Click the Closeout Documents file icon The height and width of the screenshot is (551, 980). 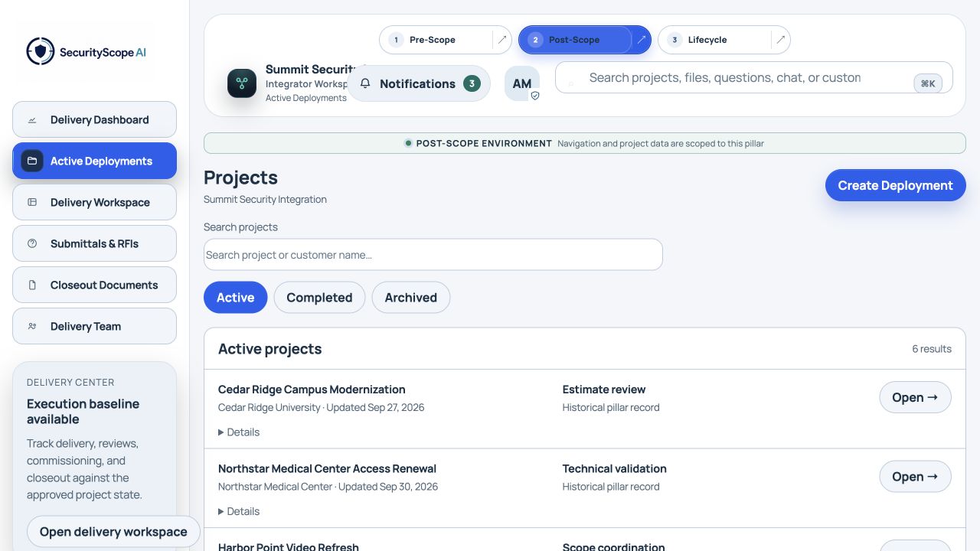click(x=32, y=285)
